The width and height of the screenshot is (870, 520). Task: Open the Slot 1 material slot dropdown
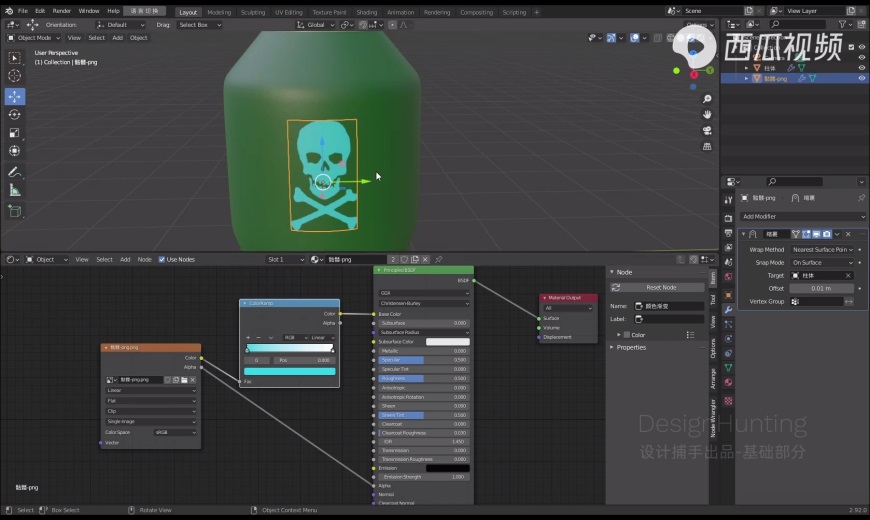(x=286, y=260)
